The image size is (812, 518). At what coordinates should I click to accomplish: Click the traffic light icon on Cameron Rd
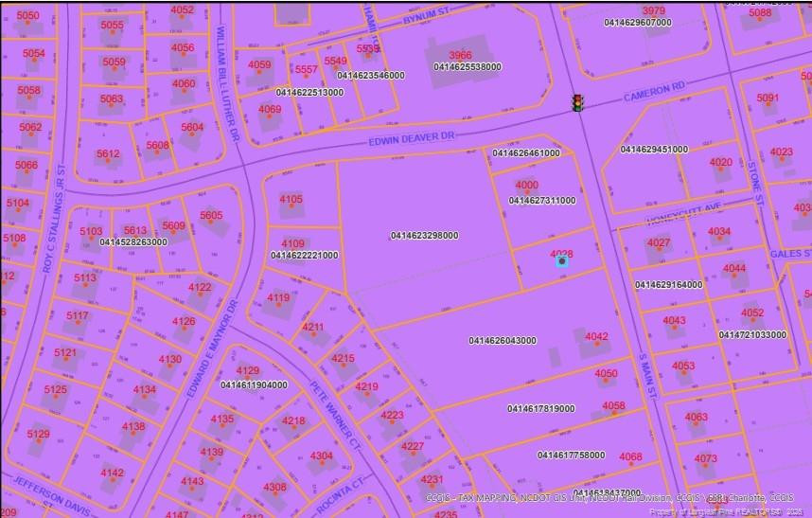tap(577, 102)
